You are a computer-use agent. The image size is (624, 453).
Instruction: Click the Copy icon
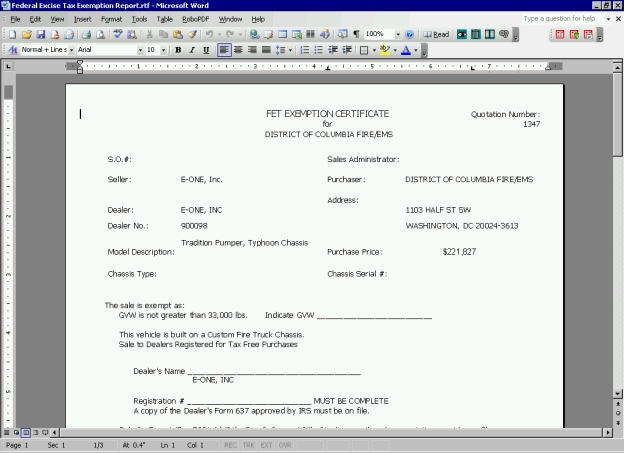click(163, 35)
